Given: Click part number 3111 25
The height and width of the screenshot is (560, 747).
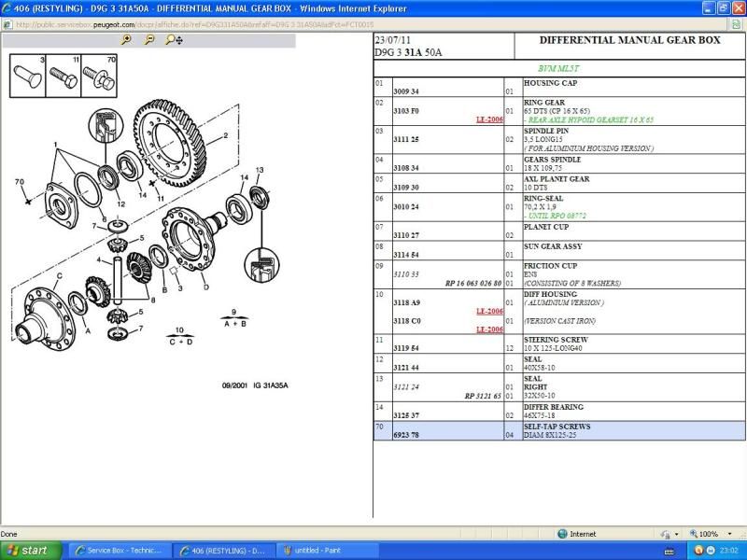Looking at the screenshot, I should coord(406,139).
